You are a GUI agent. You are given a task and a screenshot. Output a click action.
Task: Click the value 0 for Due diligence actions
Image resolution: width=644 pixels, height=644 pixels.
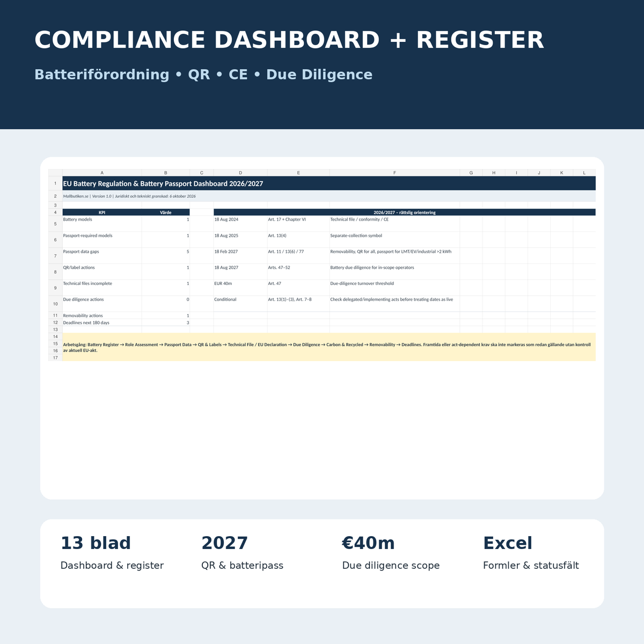(166, 304)
